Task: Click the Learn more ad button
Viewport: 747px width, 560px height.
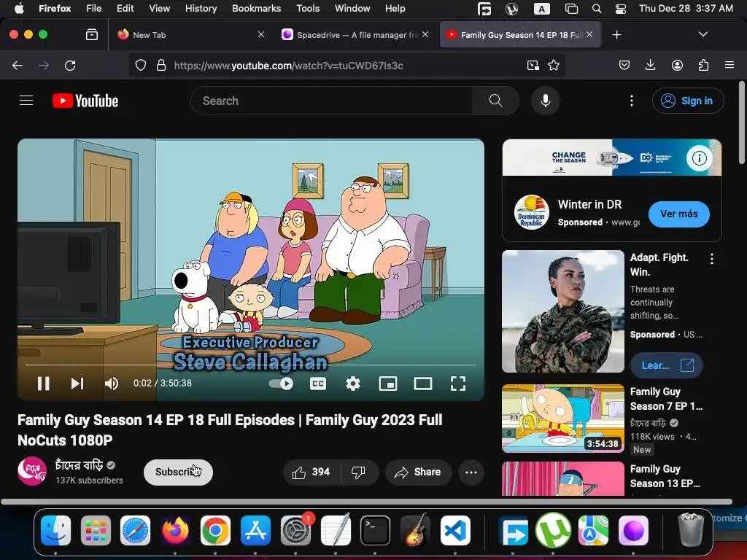Action: [666, 365]
